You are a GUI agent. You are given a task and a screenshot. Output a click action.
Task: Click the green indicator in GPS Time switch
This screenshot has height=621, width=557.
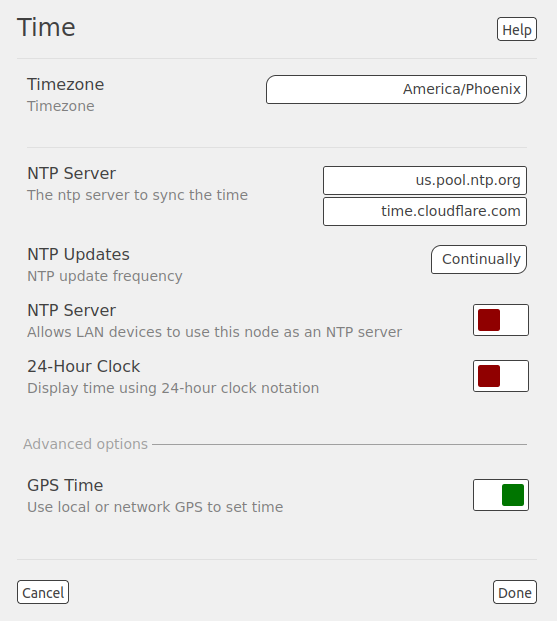coord(513,495)
